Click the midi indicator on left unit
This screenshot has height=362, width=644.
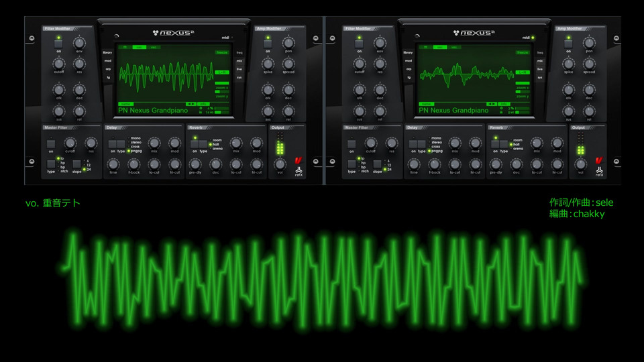pyautogui.click(x=227, y=38)
